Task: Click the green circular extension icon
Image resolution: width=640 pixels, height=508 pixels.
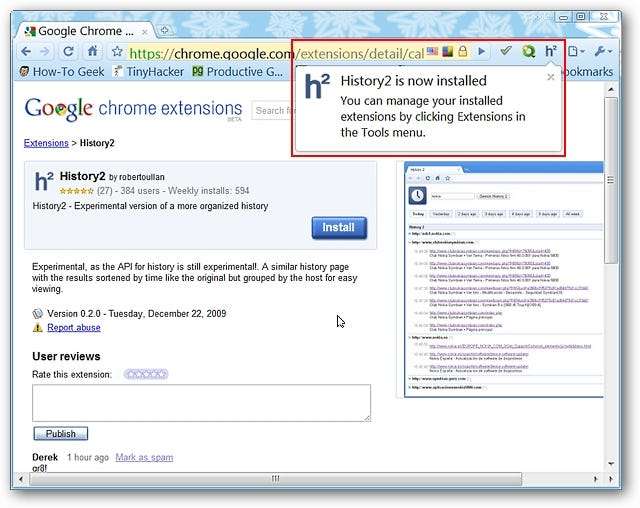Action: 529,51
